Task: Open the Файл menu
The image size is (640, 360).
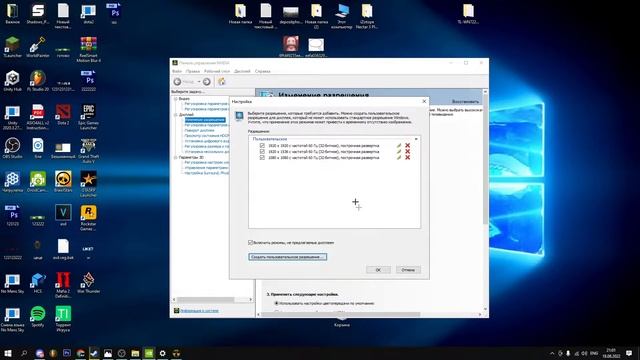Action: (177, 71)
